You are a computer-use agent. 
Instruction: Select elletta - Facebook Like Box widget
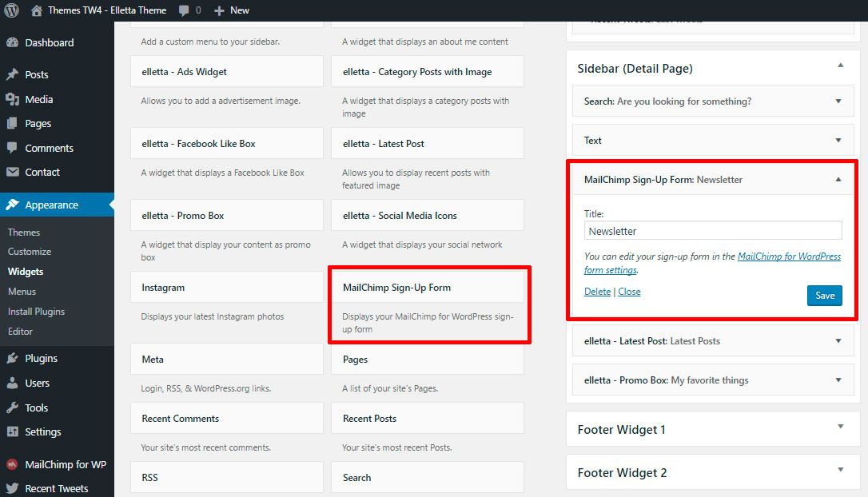[x=227, y=143]
